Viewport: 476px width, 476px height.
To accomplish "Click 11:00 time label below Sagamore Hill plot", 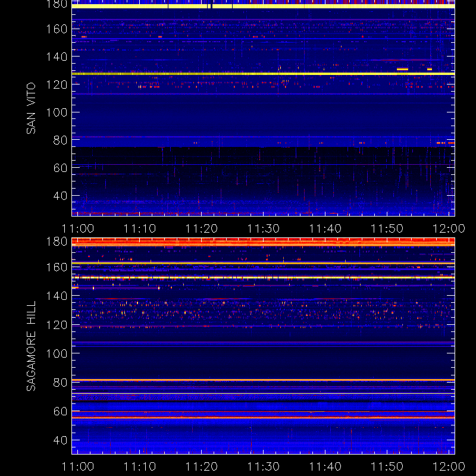I will point(78,466).
